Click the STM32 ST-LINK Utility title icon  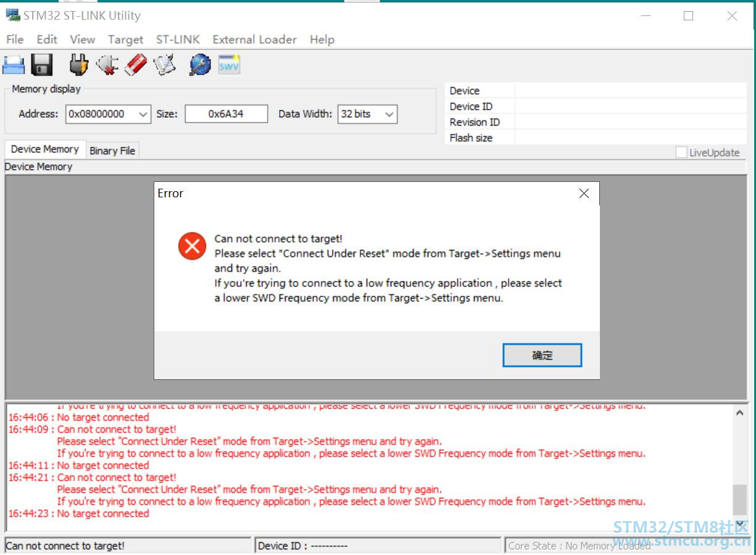(x=13, y=15)
